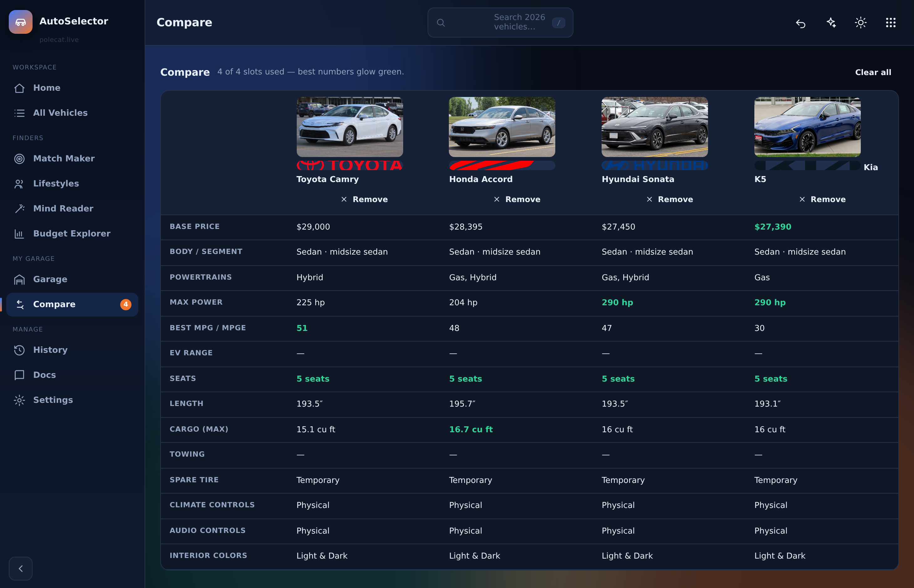Click the sparkle AI icon in header
The height and width of the screenshot is (588, 914).
point(831,23)
